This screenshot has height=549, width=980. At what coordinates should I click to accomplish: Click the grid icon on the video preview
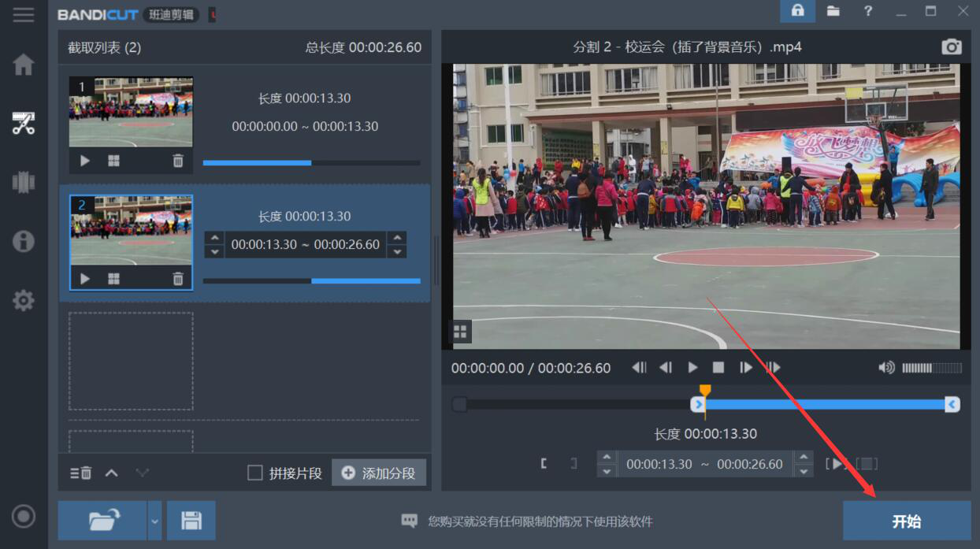460,332
